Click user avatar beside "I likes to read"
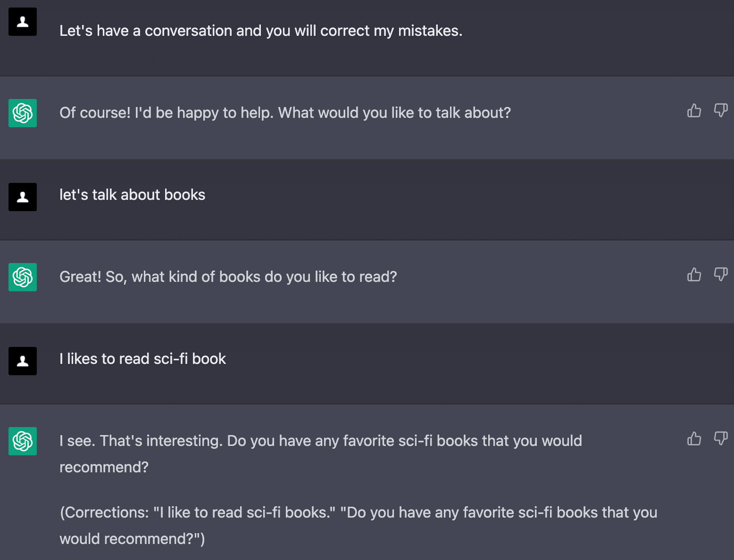 coord(23,361)
